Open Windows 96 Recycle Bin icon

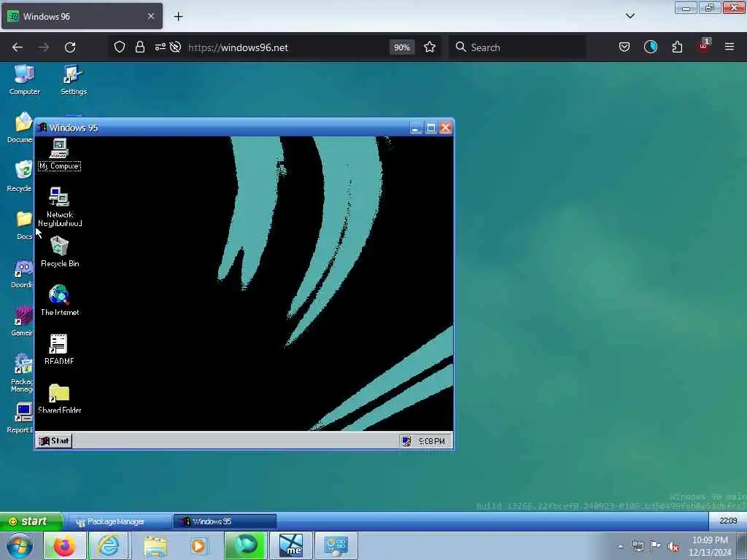pos(20,176)
